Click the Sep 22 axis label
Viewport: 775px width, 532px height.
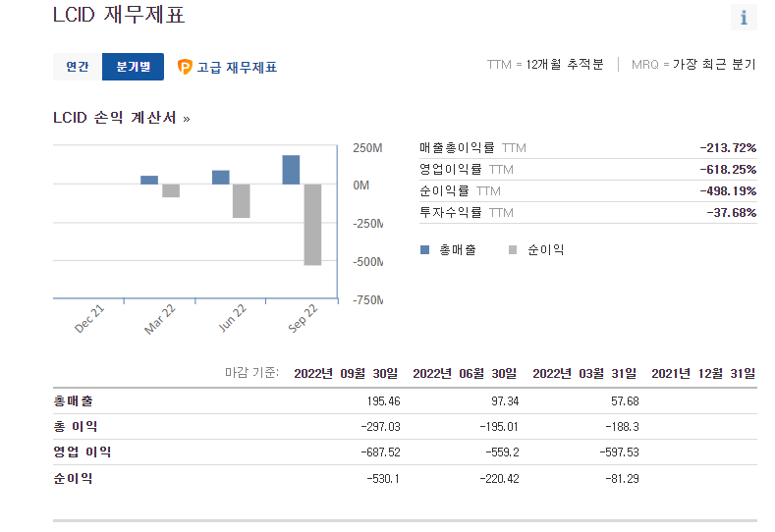click(303, 318)
